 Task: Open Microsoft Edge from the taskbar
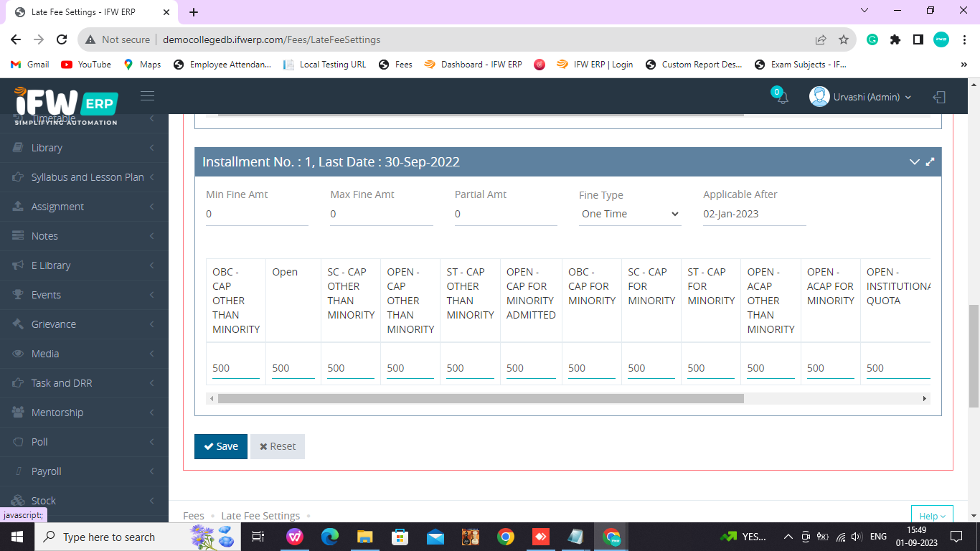[x=329, y=537]
